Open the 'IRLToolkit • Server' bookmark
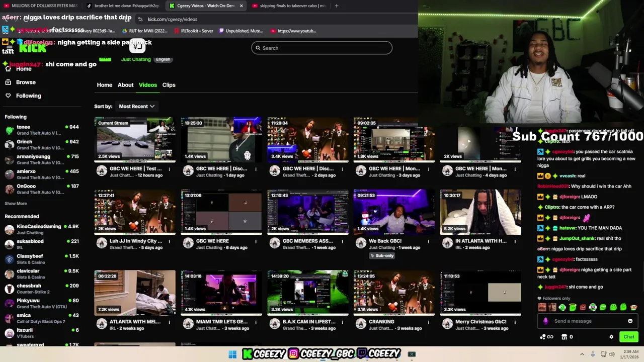The width and height of the screenshot is (644, 362). (x=193, y=31)
